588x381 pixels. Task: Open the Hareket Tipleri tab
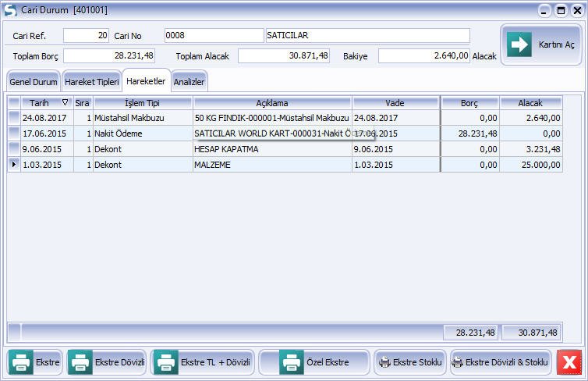92,82
